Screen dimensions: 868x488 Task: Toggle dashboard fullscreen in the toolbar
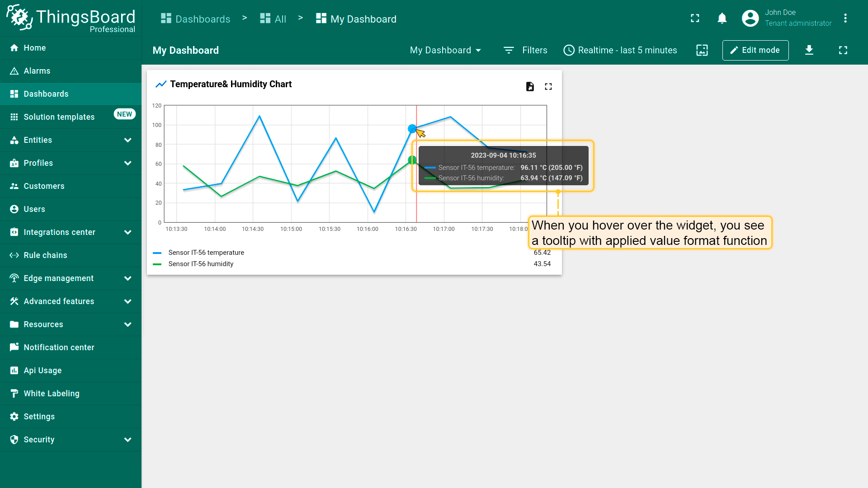843,50
